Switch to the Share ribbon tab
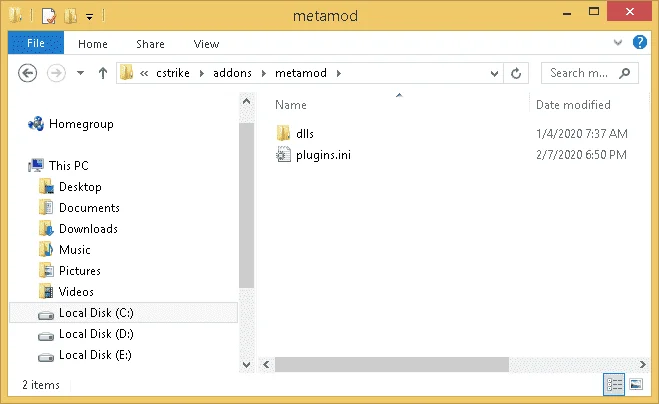 150,44
